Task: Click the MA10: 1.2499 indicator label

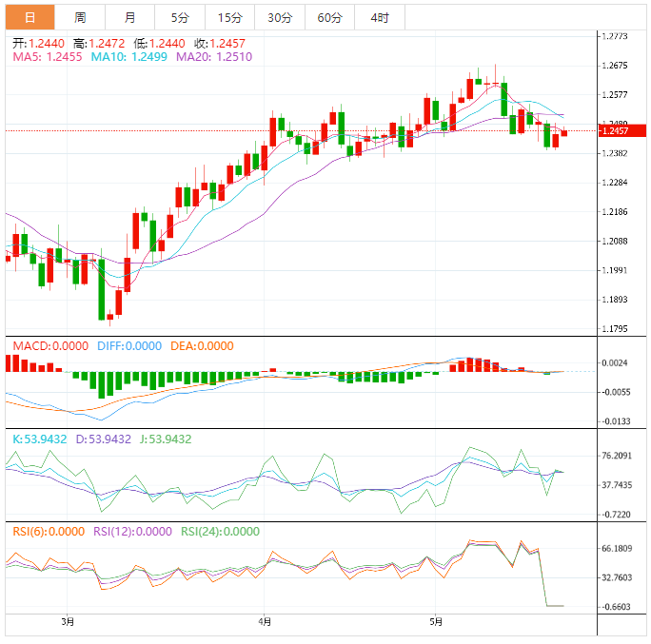Action: [x=129, y=57]
